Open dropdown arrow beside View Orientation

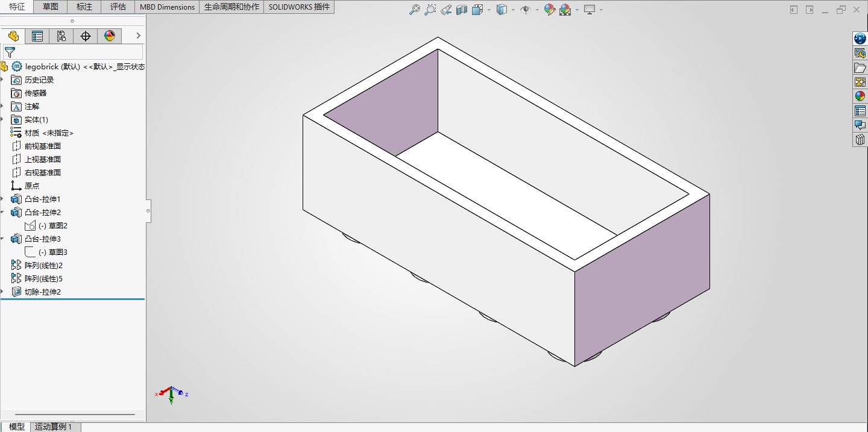point(489,10)
